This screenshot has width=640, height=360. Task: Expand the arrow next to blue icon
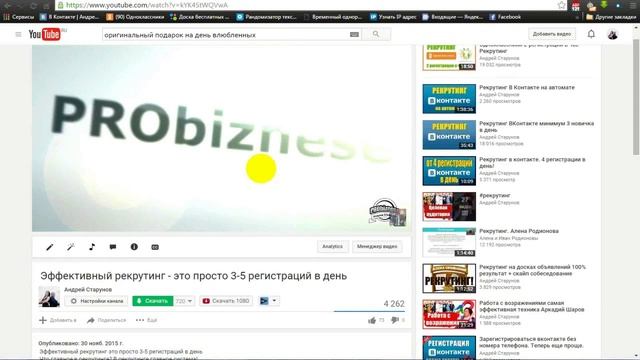tap(274, 301)
